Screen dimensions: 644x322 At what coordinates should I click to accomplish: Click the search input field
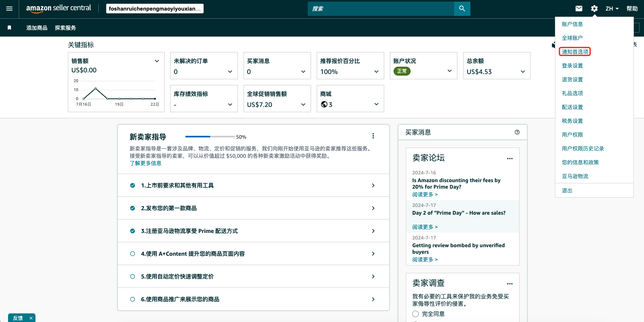381,9
